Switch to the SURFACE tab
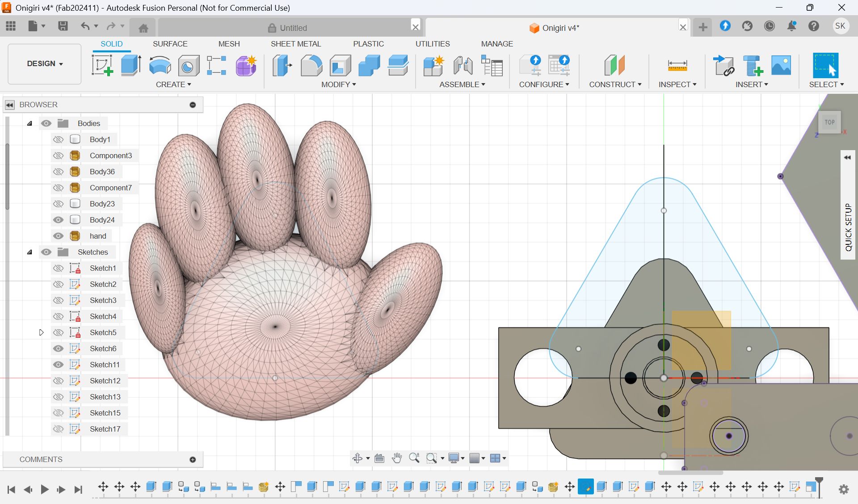Screen dimensions: 858x504 [170, 44]
